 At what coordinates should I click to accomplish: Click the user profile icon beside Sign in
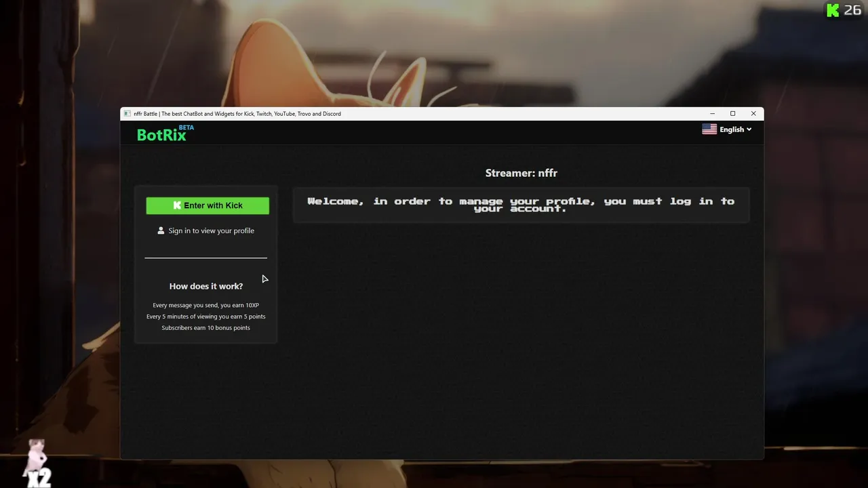click(161, 230)
